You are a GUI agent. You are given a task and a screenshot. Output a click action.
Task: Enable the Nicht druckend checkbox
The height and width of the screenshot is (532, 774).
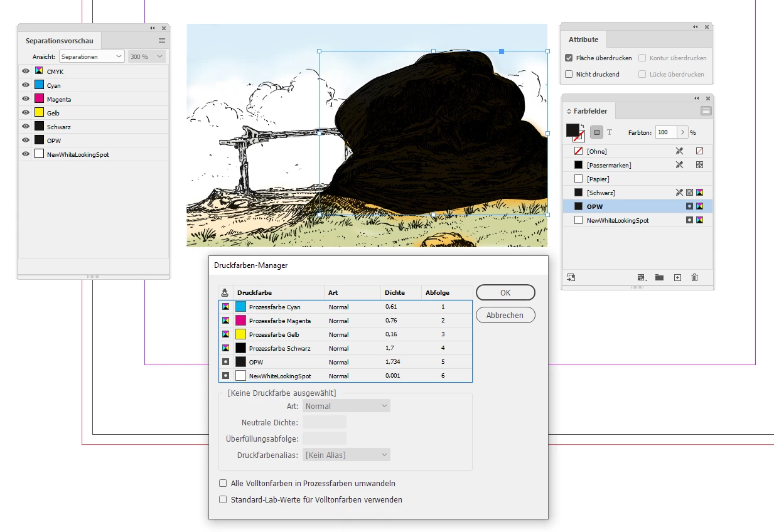569,74
